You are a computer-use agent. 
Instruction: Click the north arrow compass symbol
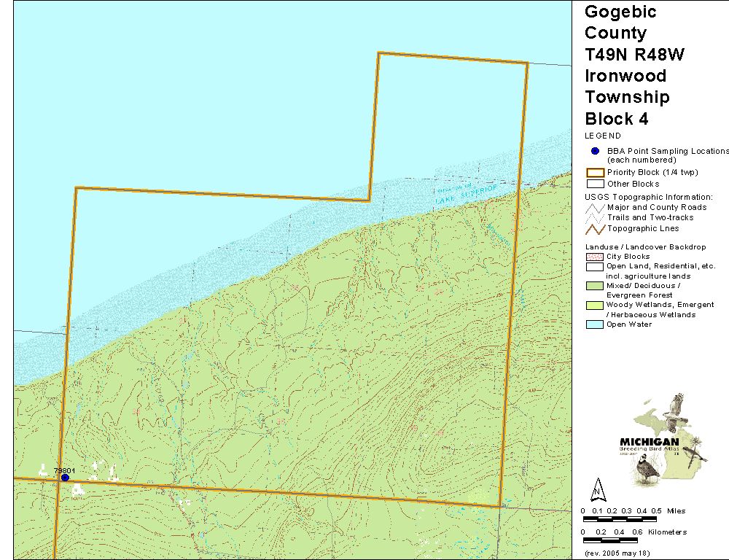pyautogui.click(x=598, y=488)
